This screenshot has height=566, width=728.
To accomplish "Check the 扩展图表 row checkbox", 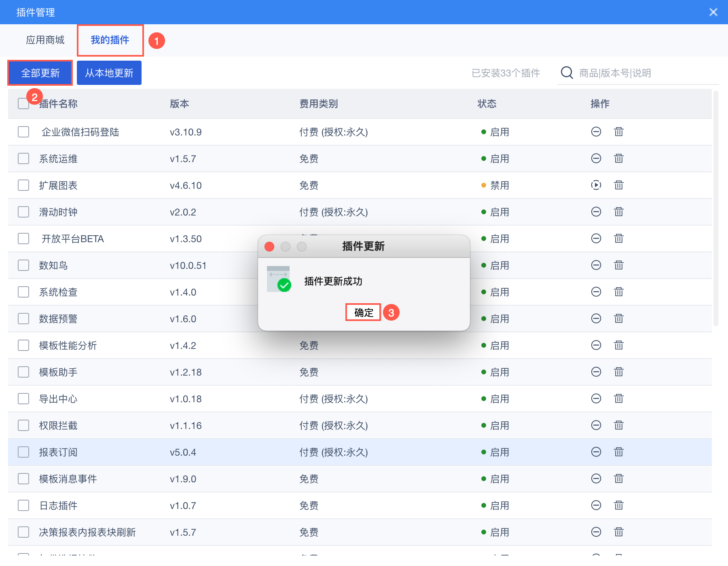I will coord(23,185).
